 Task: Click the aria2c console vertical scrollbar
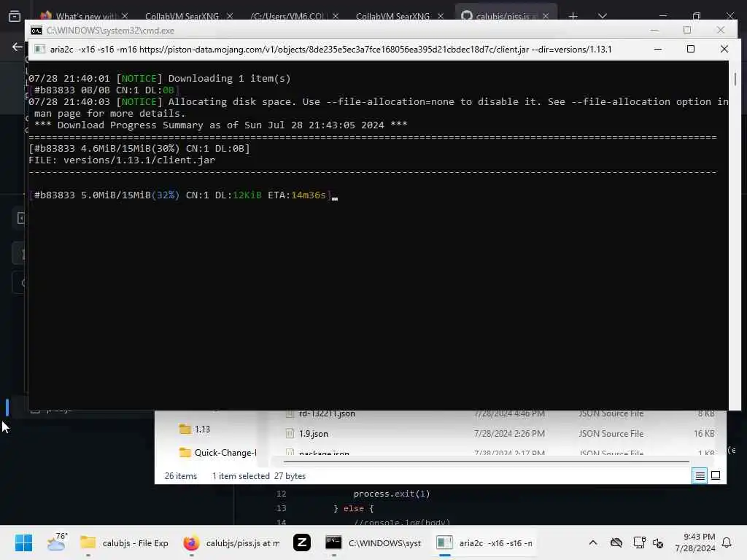pyautogui.click(x=735, y=79)
